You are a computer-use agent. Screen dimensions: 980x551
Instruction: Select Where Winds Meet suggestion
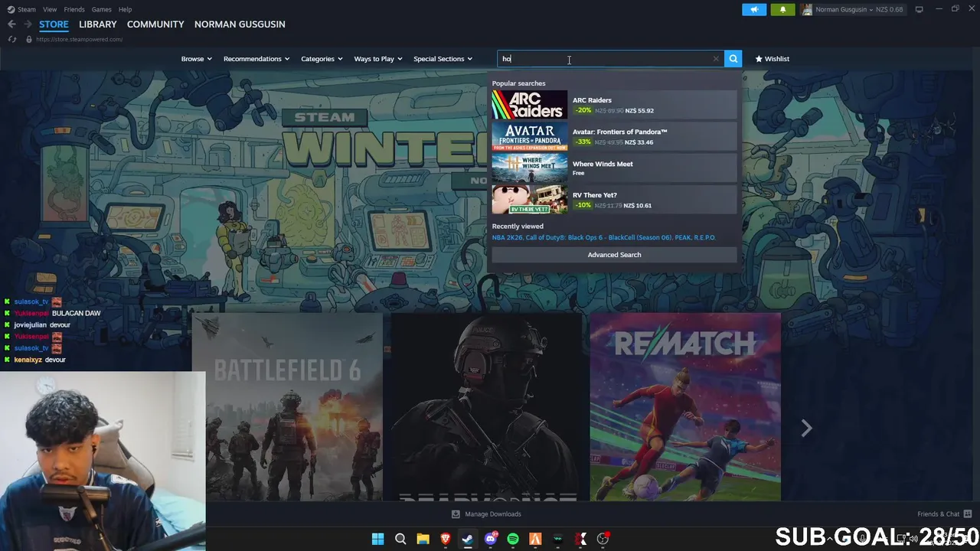point(614,168)
